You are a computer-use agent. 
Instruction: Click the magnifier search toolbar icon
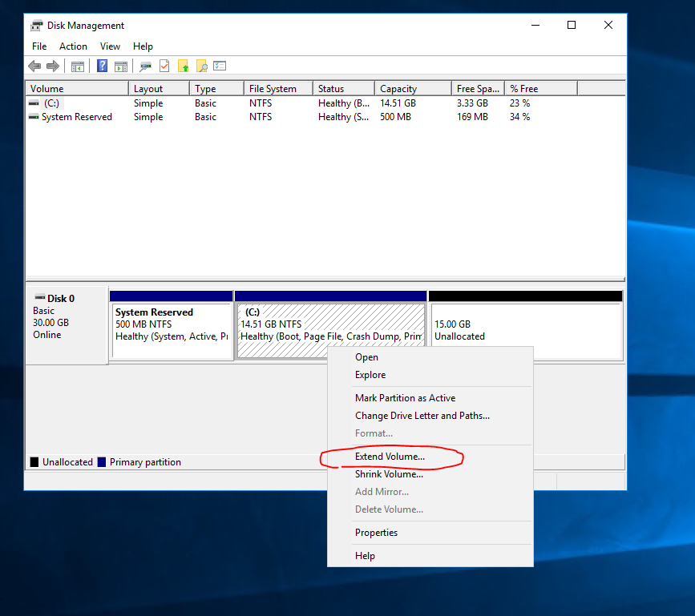tap(201, 66)
